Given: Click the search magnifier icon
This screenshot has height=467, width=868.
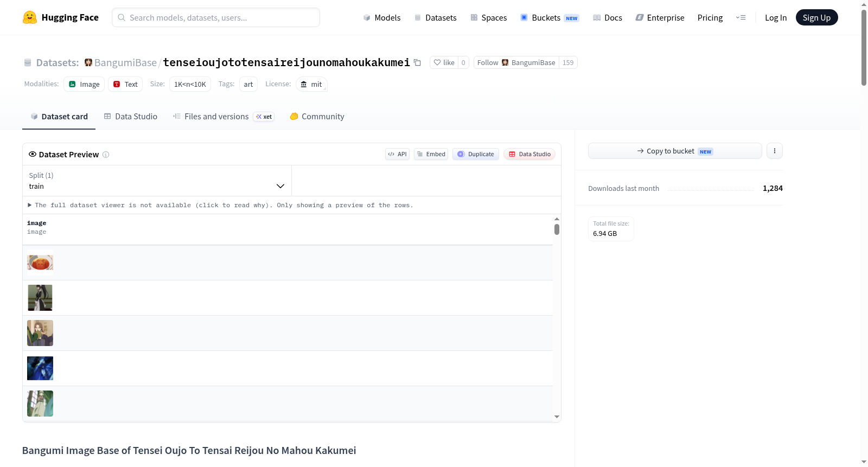Looking at the screenshot, I should [x=122, y=17].
